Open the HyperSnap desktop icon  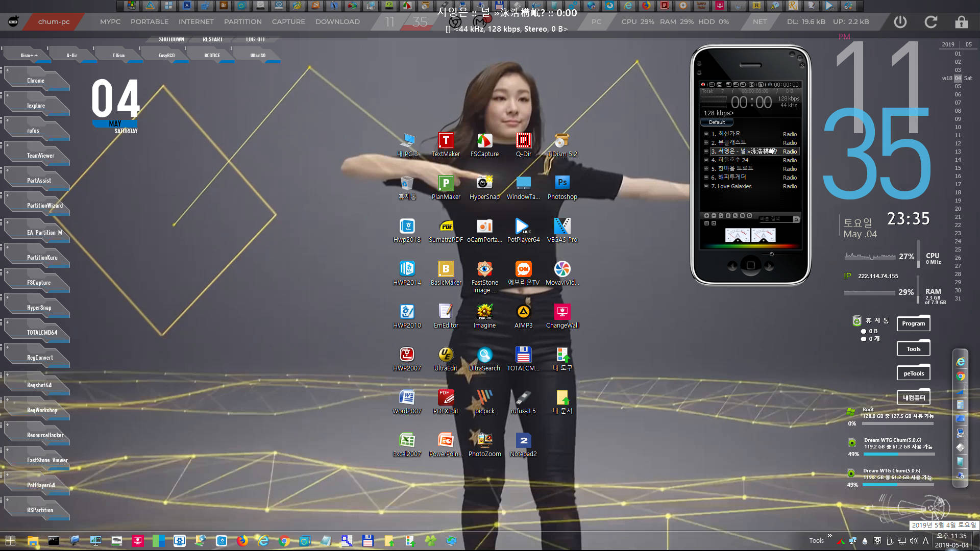pyautogui.click(x=484, y=188)
